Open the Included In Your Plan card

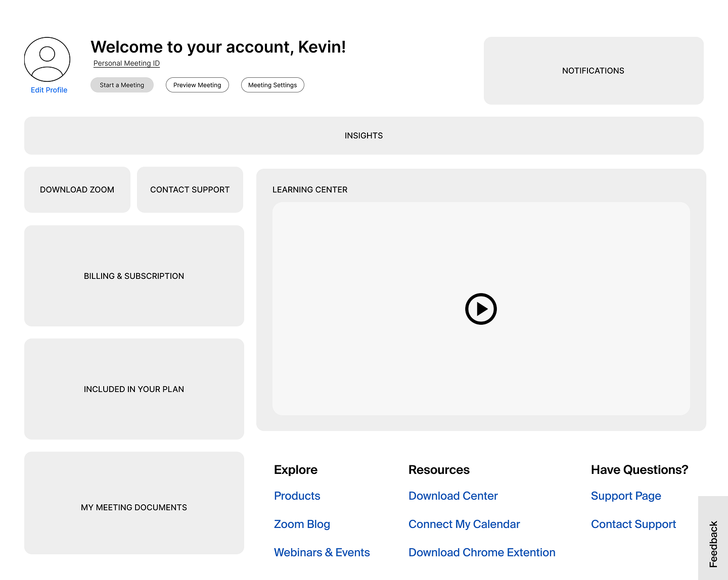(x=134, y=389)
